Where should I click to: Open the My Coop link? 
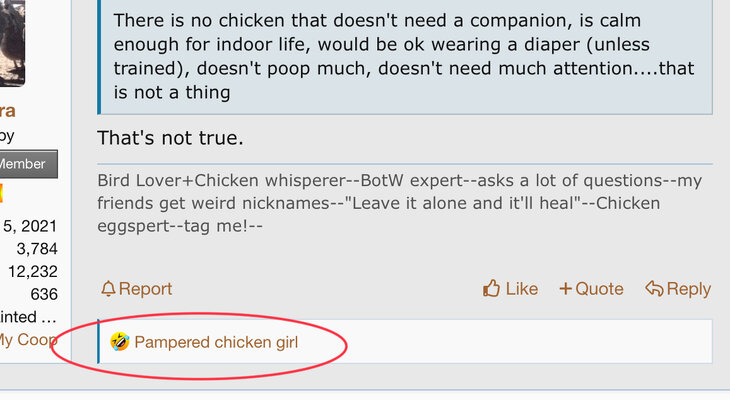[27, 339]
